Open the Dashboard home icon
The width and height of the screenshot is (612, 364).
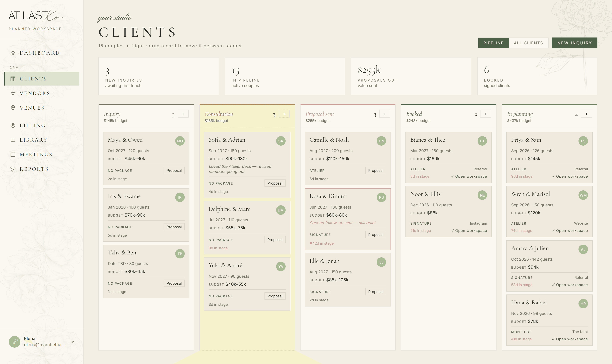coord(13,53)
